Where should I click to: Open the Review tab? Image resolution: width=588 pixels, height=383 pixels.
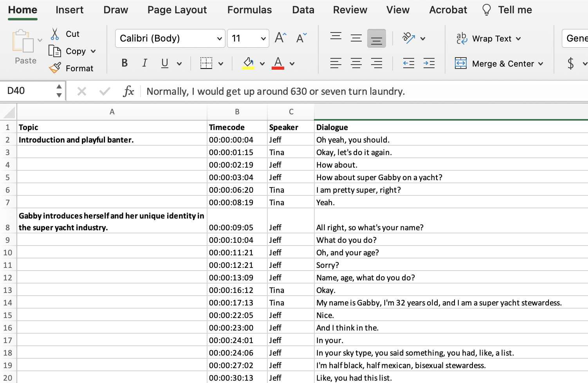(350, 10)
